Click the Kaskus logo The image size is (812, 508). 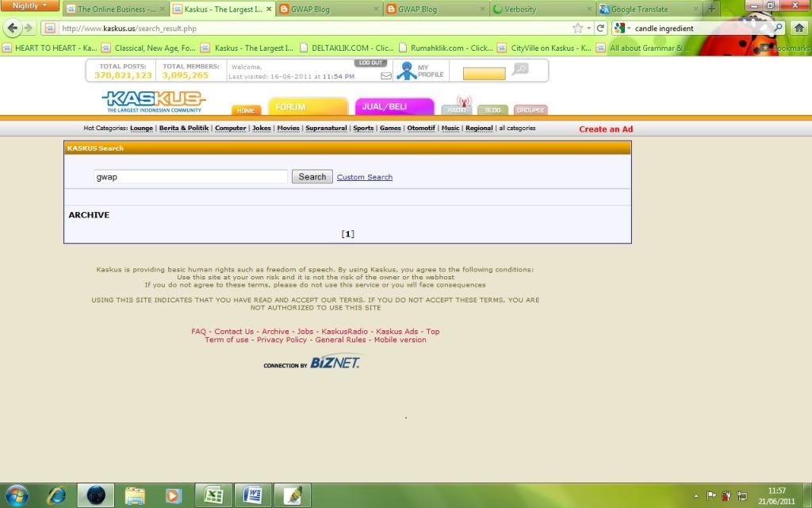[x=154, y=101]
